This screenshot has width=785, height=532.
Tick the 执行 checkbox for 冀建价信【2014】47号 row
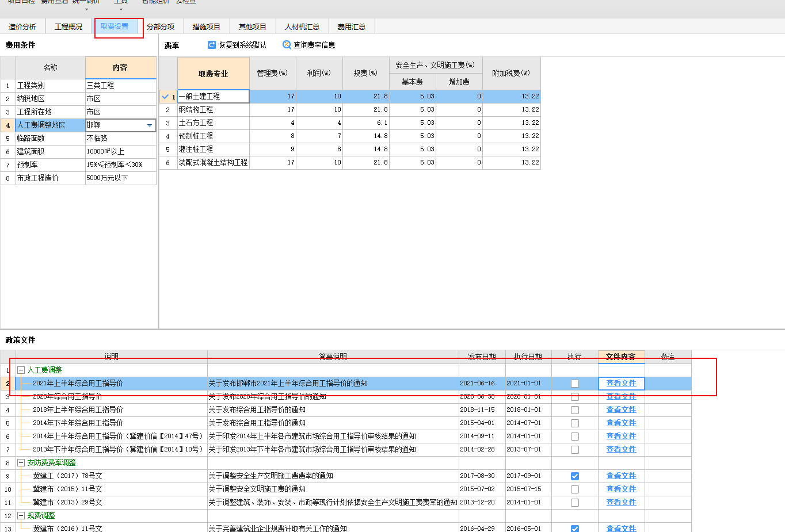point(575,437)
